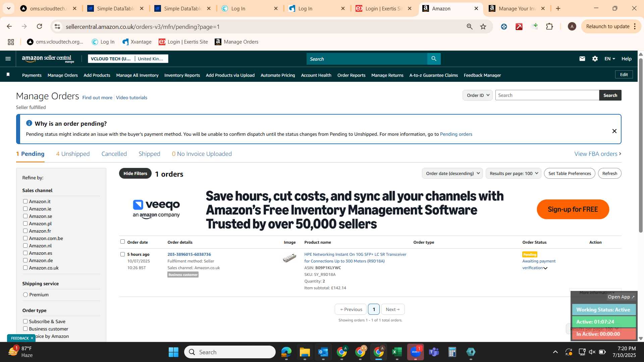Open Outlook from taskbar
The image size is (644, 362).
click(323, 352)
